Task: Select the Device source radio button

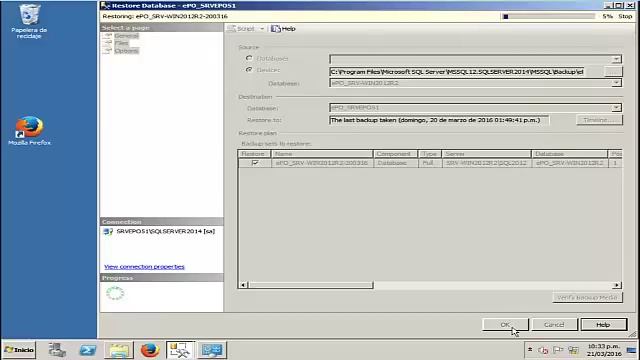Action: point(249,70)
